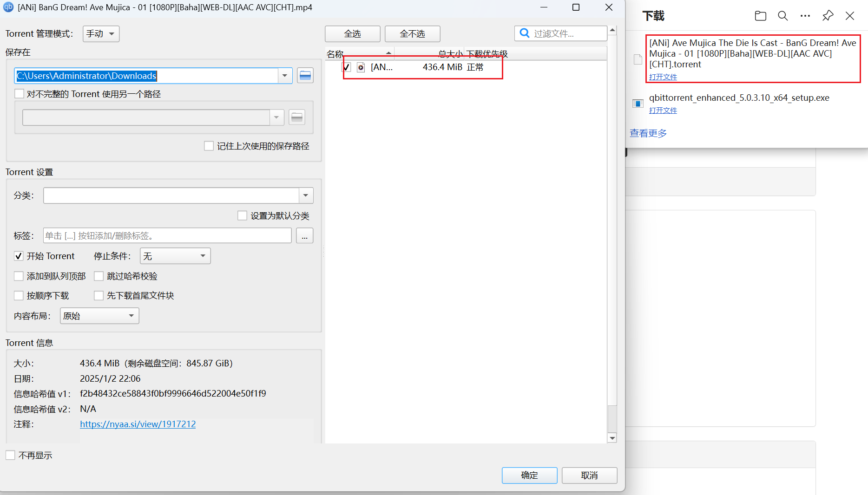Click the file list scroll down arrow
Viewport: 868px width, 495px height.
click(612, 438)
